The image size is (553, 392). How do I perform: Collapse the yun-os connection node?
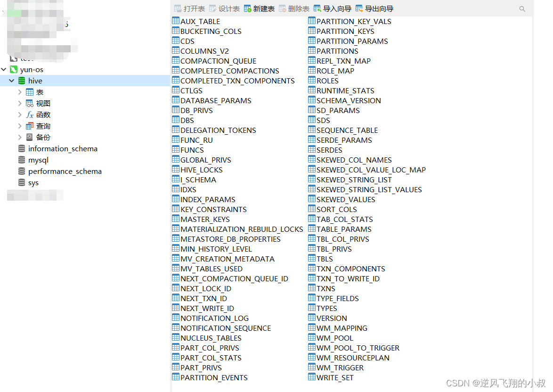pos(4,70)
